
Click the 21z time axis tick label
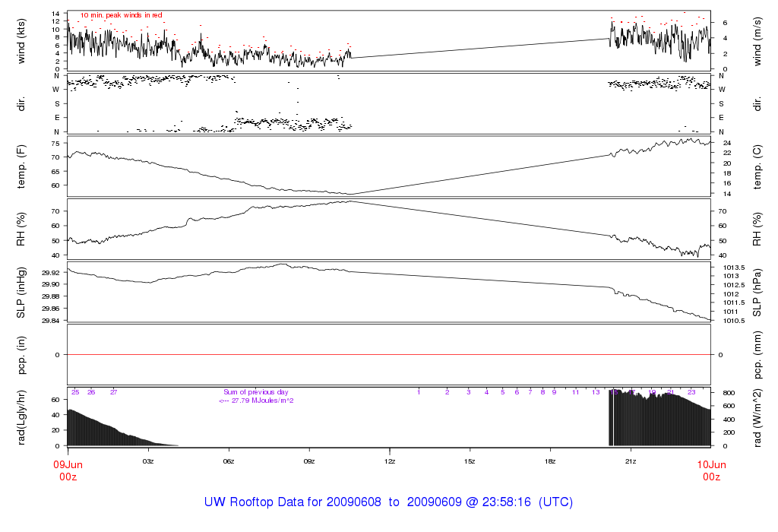pos(631,461)
